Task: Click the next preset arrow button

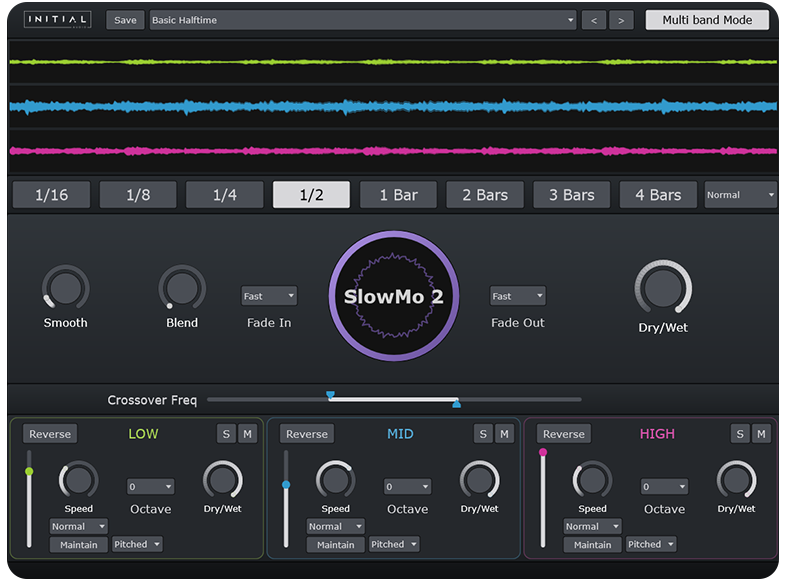Action: (x=621, y=20)
